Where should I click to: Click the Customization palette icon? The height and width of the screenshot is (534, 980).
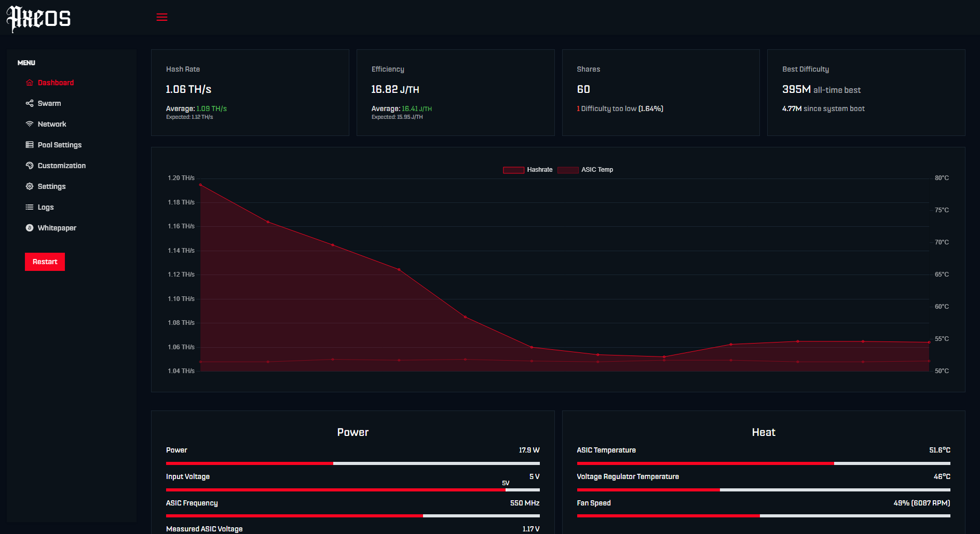[30, 166]
